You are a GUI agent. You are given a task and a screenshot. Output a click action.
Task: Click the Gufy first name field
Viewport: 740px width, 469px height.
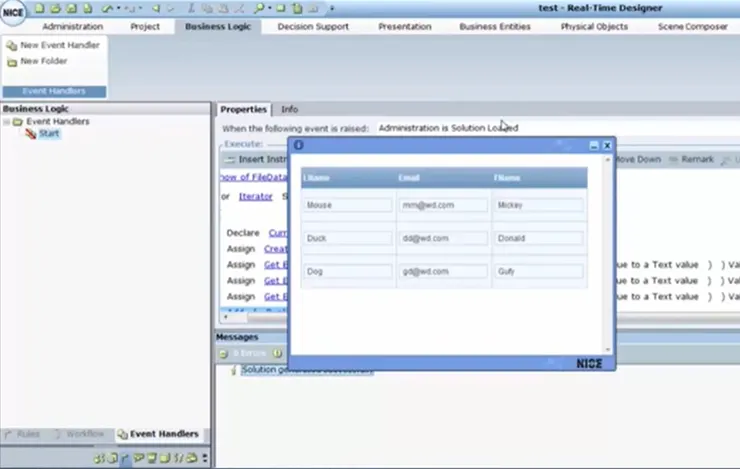tap(539, 271)
